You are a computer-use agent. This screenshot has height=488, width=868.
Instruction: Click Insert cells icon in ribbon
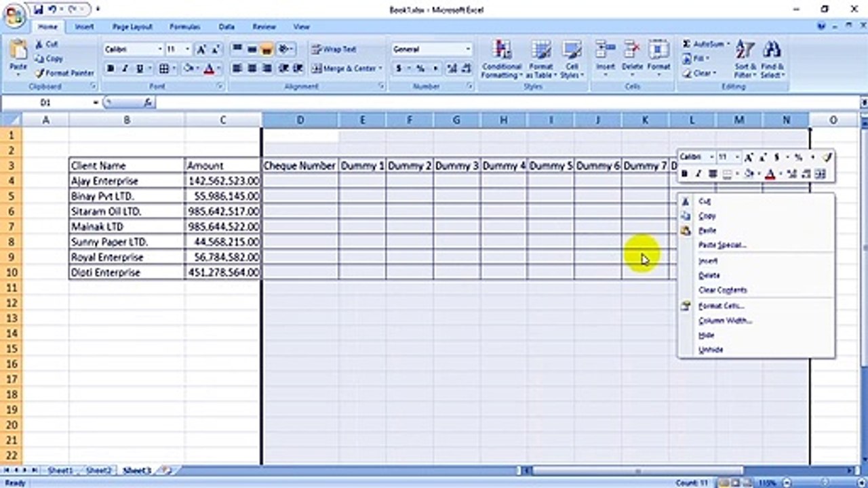[x=605, y=50]
